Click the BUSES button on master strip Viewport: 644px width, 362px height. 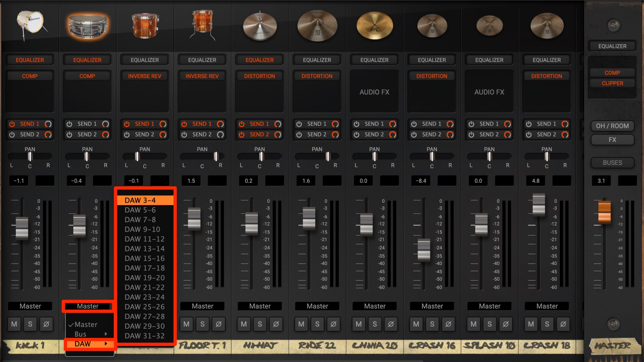[612, 163]
